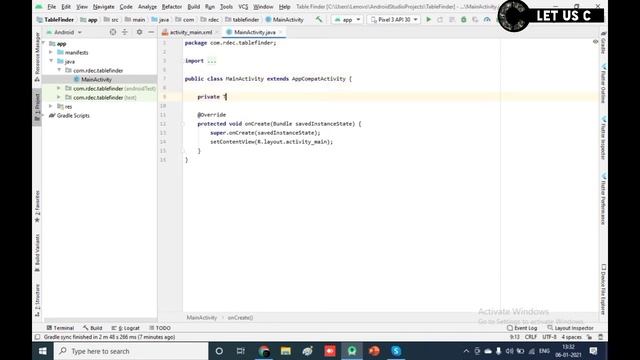Click the tablefinder breadcrumb in navigation bar

click(242, 19)
